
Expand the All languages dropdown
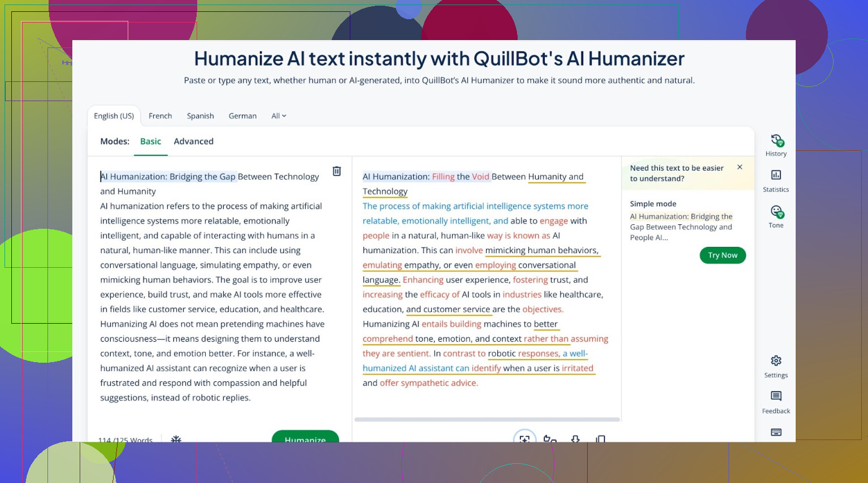(279, 116)
